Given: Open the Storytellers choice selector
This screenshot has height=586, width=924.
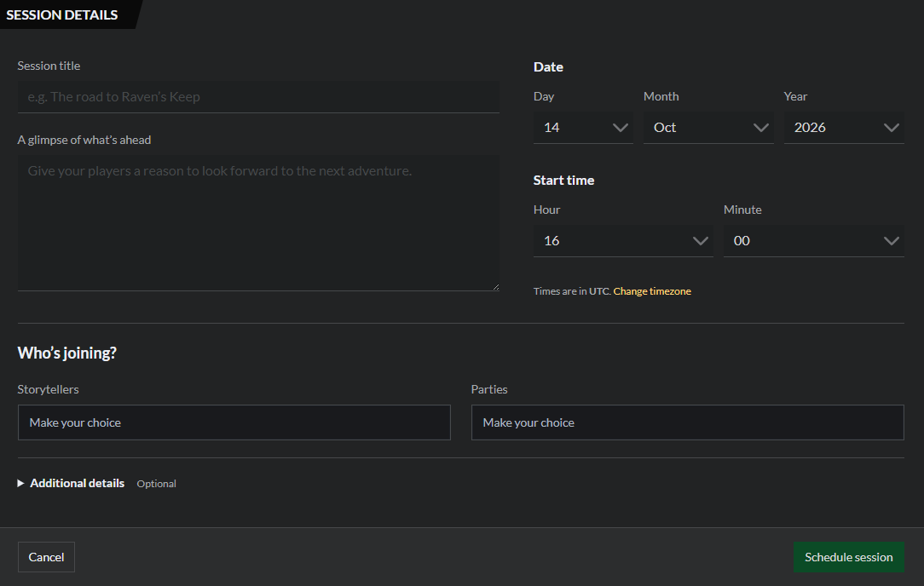Looking at the screenshot, I should click(x=234, y=422).
